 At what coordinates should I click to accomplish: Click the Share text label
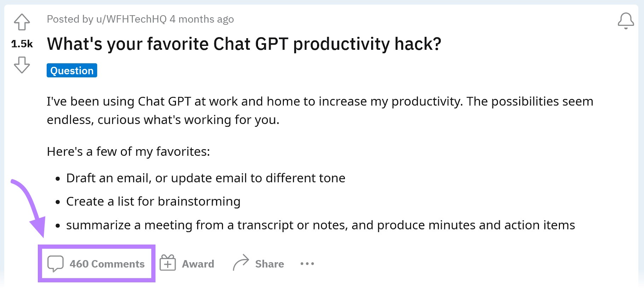pos(269,263)
